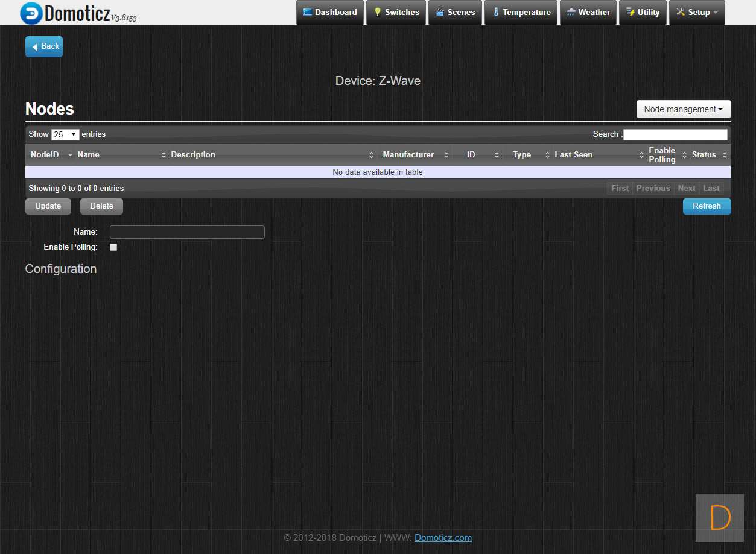Open the Node management dropdown
Viewport: 756px width, 554px height.
point(683,109)
